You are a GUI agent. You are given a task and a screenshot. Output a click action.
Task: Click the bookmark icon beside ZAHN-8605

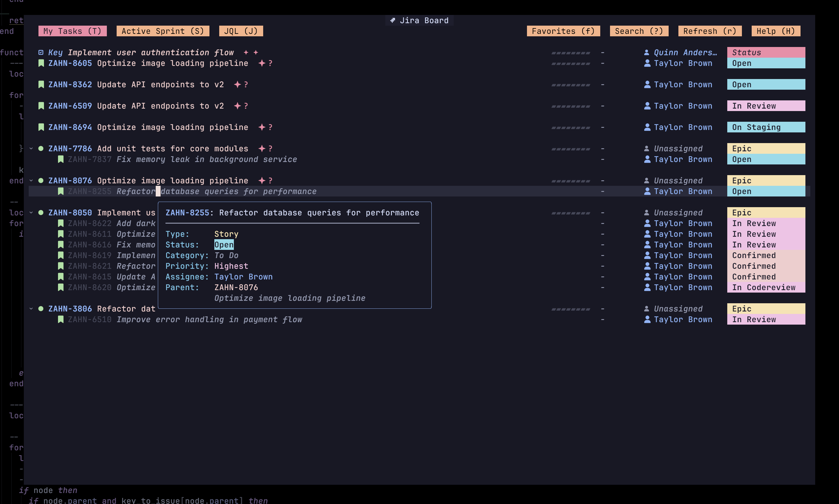pos(41,63)
